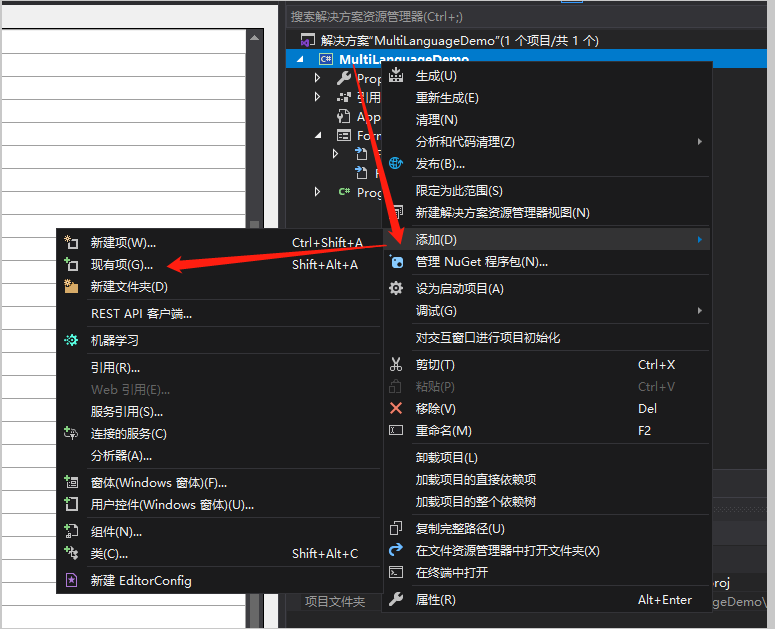Viewport: 775px width, 629px height.
Task: Click the Machine Learning gear icon
Action: pyautogui.click(x=71, y=340)
